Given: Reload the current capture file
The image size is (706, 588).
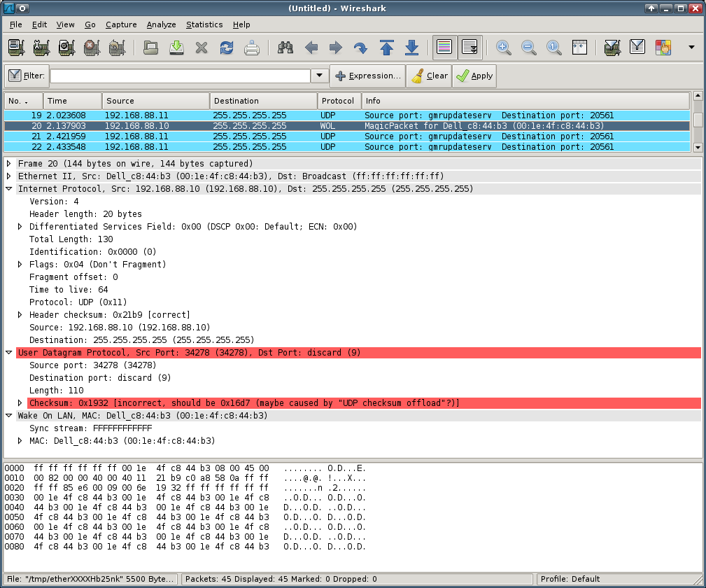Looking at the screenshot, I should pos(225,47).
